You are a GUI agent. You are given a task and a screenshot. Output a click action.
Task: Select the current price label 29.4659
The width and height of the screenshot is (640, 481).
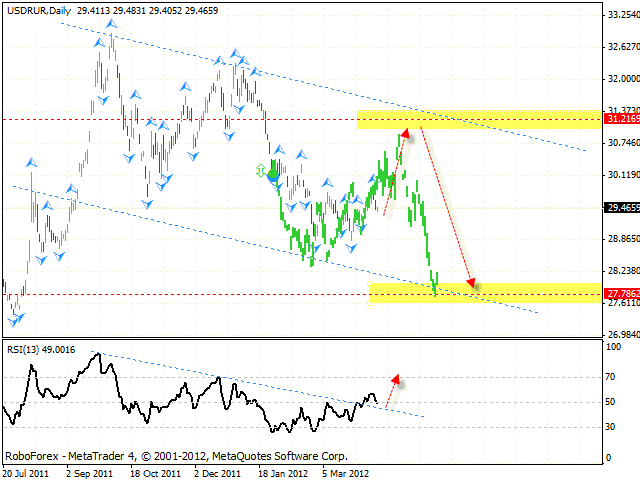pos(620,208)
